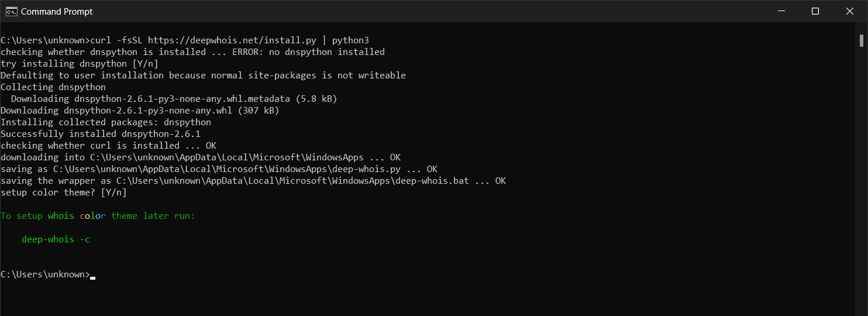Maximize the Command Prompt window
The width and height of the screenshot is (868, 316).
pyautogui.click(x=815, y=11)
